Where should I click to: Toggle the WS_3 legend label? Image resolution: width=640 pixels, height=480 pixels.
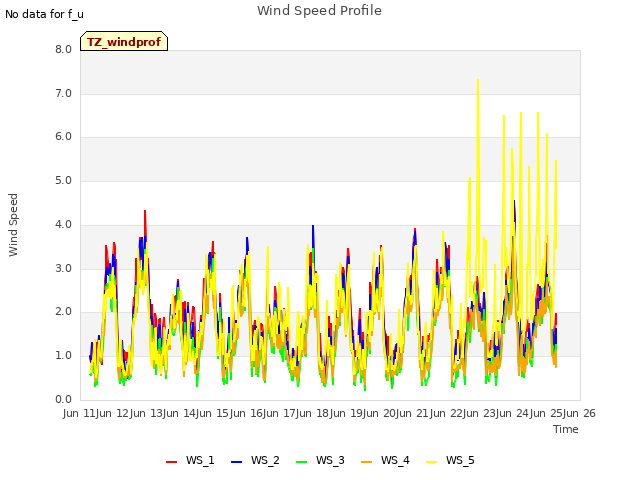[x=330, y=460]
